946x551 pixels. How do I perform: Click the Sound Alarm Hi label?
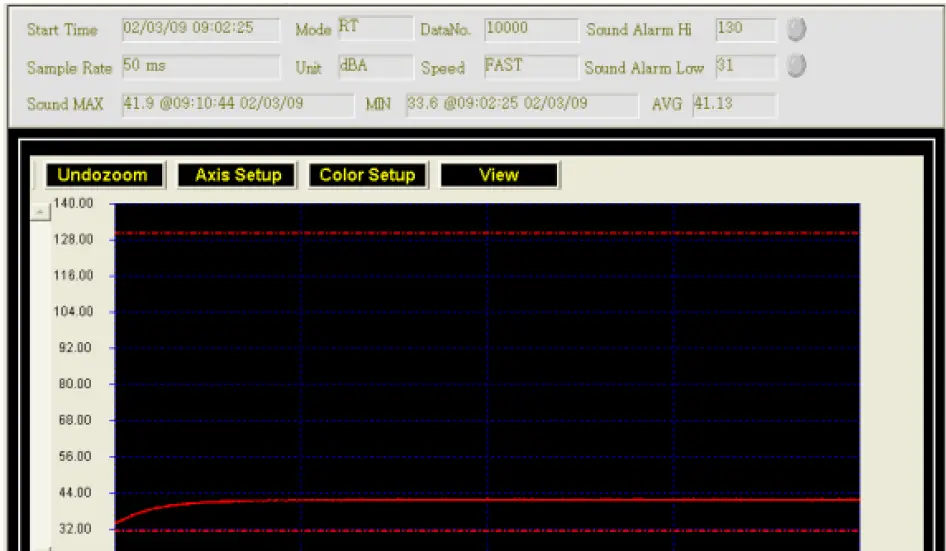point(639,29)
